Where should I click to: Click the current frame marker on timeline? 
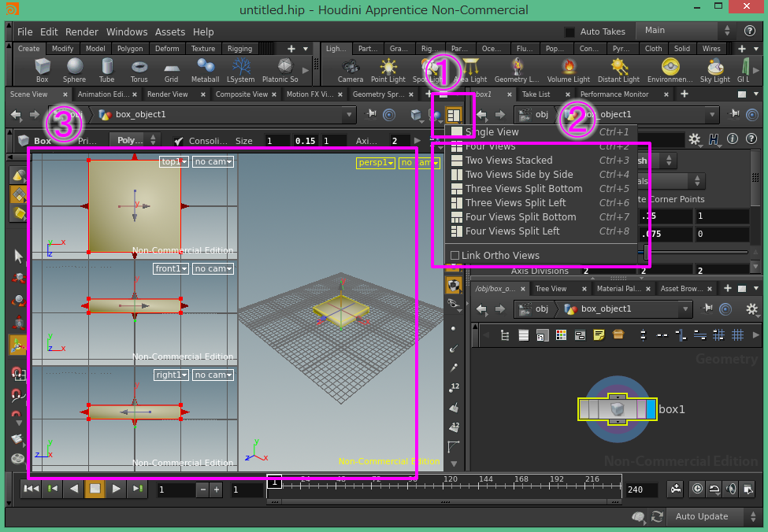click(274, 482)
